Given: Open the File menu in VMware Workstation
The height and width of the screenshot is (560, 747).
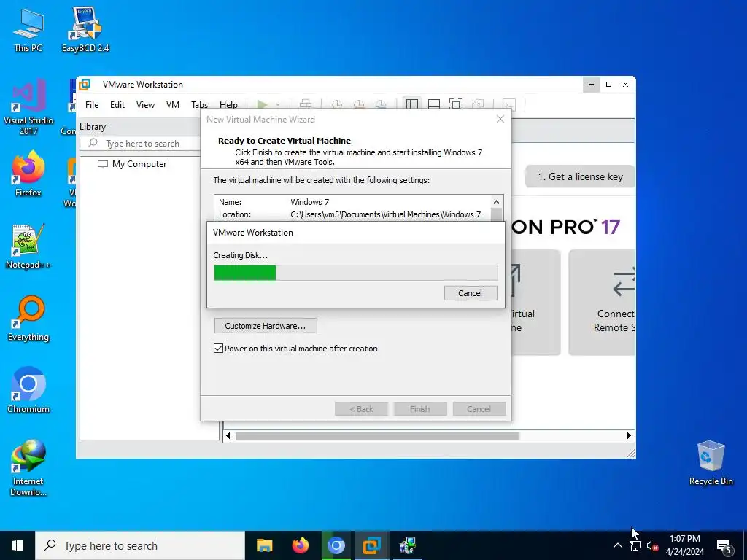Looking at the screenshot, I should point(92,105).
